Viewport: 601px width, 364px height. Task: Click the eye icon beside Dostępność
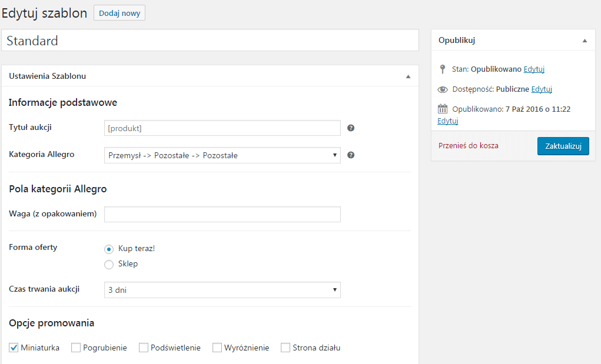[x=443, y=89]
